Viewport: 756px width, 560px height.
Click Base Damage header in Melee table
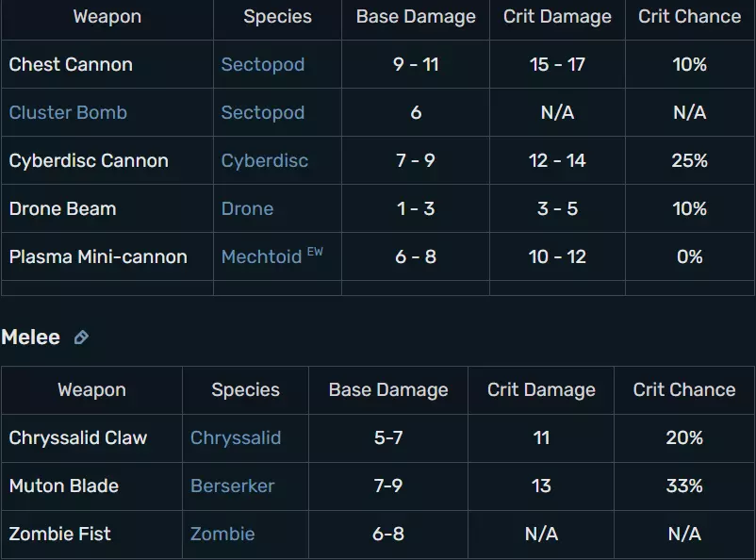click(388, 390)
